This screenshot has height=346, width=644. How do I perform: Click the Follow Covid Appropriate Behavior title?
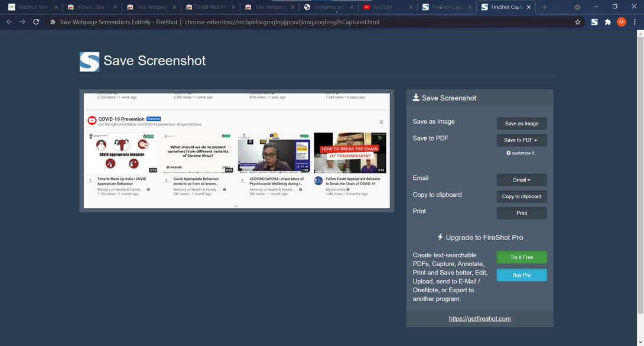353,181
